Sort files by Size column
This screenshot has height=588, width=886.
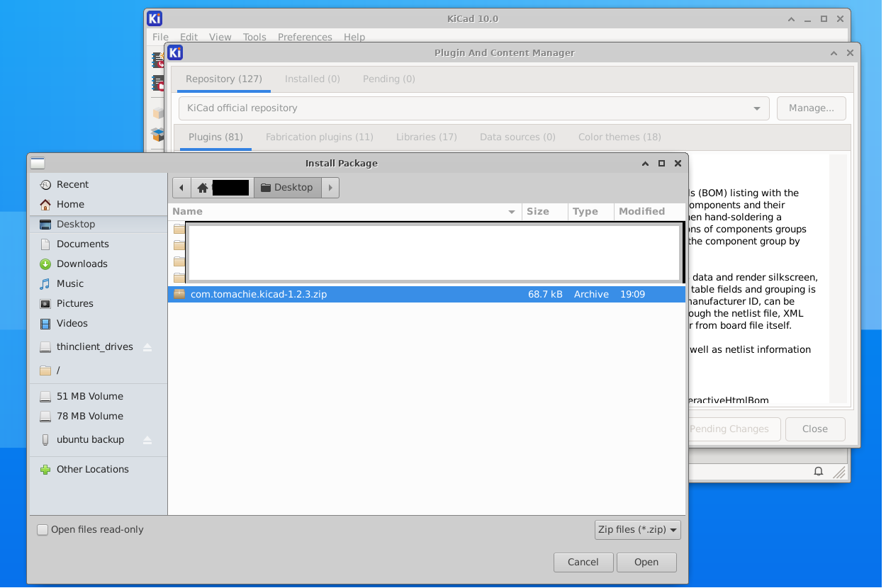(545, 211)
